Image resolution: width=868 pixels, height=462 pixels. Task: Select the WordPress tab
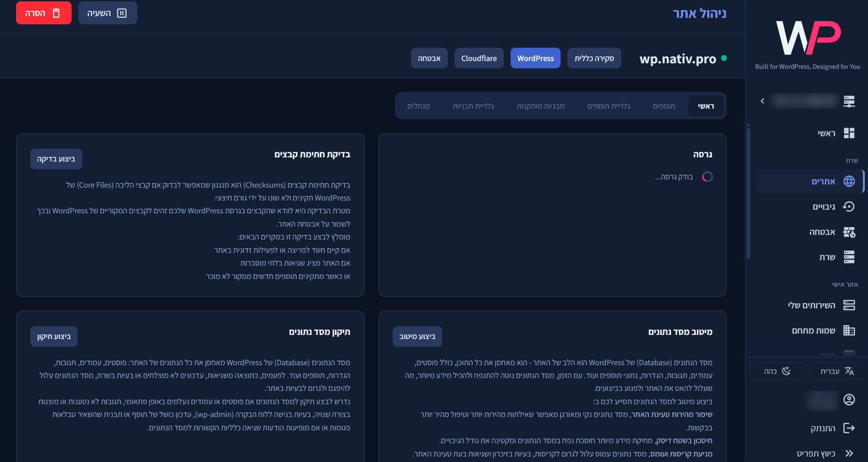tap(535, 58)
